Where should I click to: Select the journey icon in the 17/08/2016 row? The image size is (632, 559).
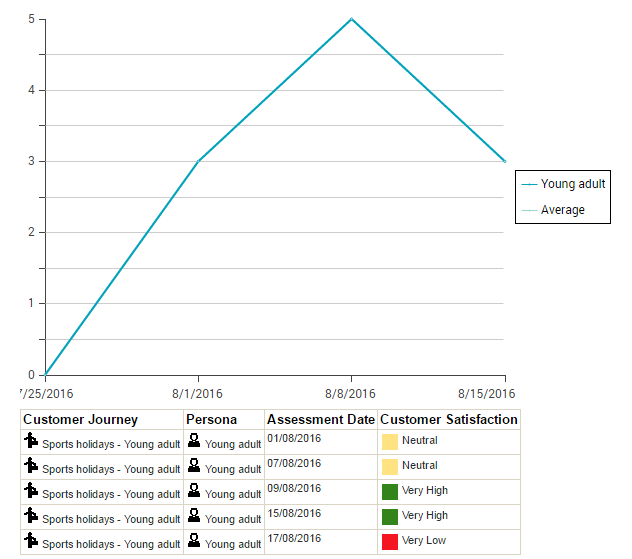pos(31,541)
